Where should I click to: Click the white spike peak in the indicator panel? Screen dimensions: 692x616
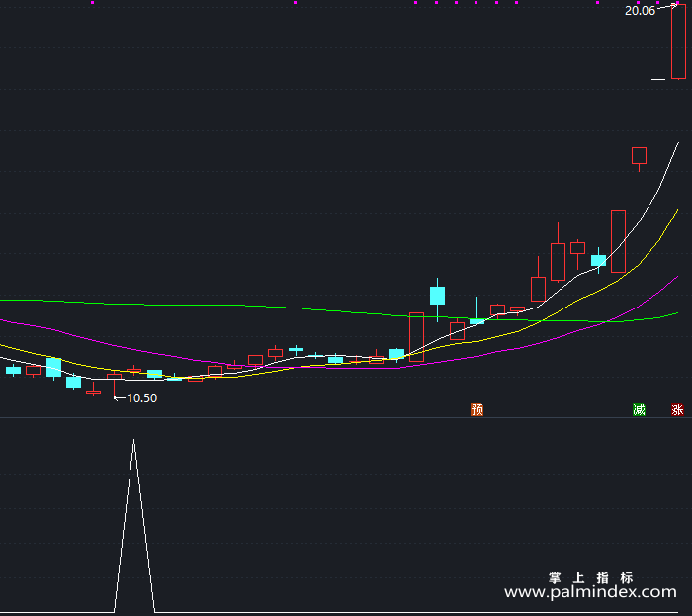tap(134, 440)
